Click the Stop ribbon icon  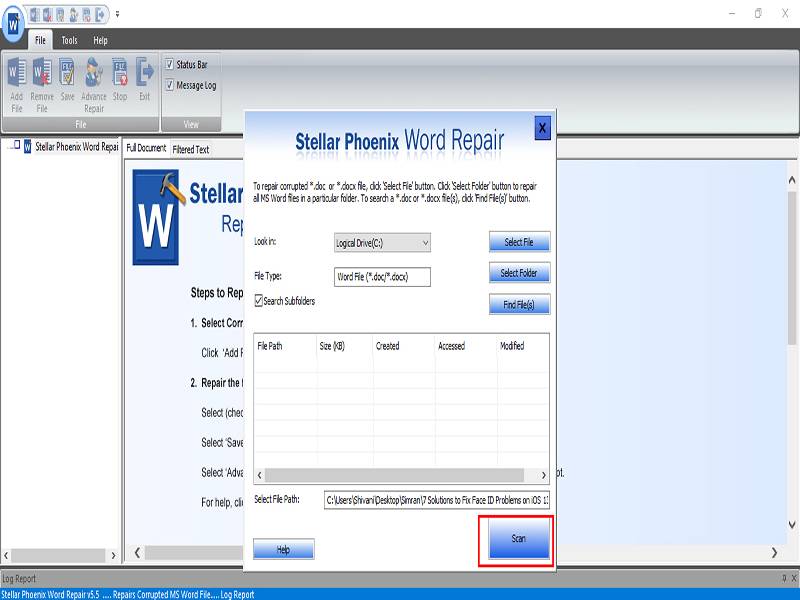[120, 80]
